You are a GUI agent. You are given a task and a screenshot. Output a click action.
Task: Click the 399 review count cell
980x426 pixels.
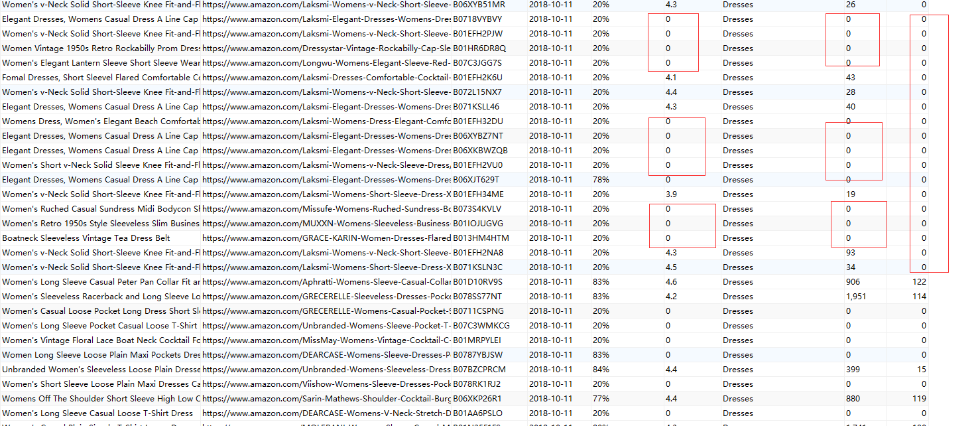(x=853, y=369)
